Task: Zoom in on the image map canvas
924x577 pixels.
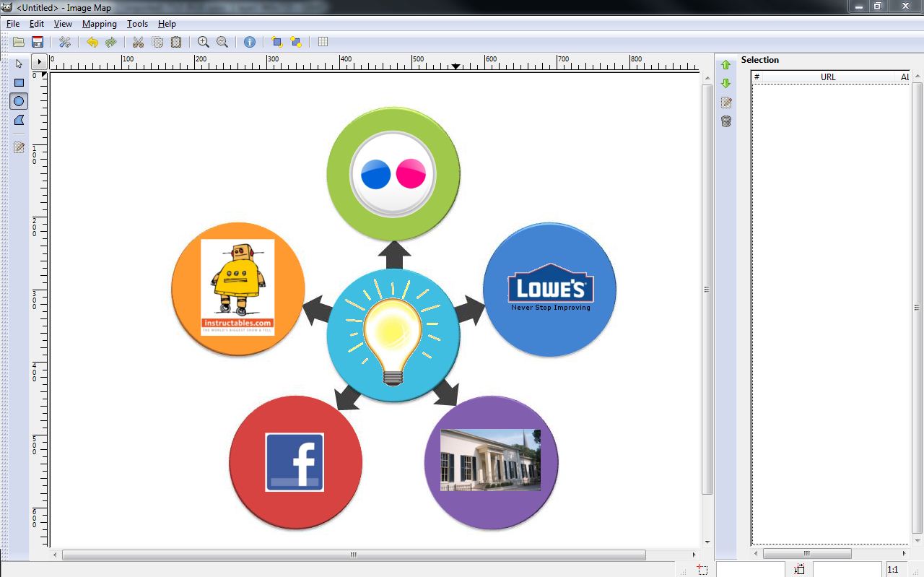Action: (x=203, y=42)
